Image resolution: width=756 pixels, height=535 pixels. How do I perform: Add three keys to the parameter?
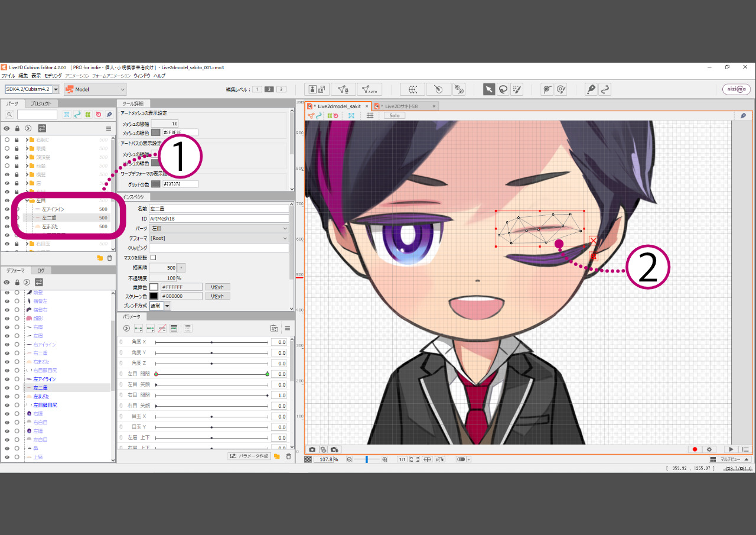(x=150, y=328)
